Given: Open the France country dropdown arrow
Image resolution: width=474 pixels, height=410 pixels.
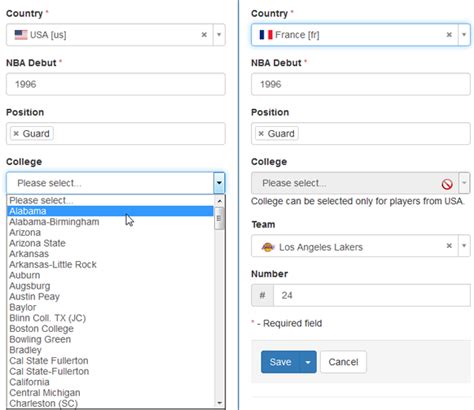Looking at the screenshot, I should click(x=464, y=35).
